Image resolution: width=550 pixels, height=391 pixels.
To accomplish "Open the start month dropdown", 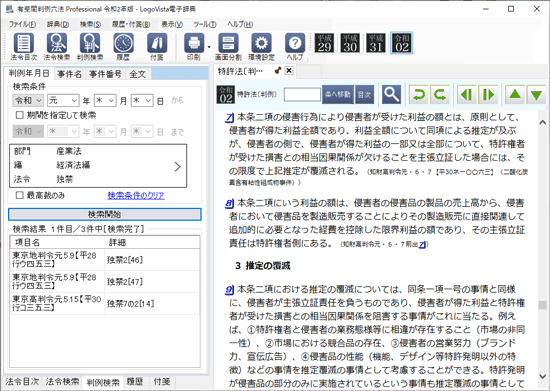I will point(105,101).
